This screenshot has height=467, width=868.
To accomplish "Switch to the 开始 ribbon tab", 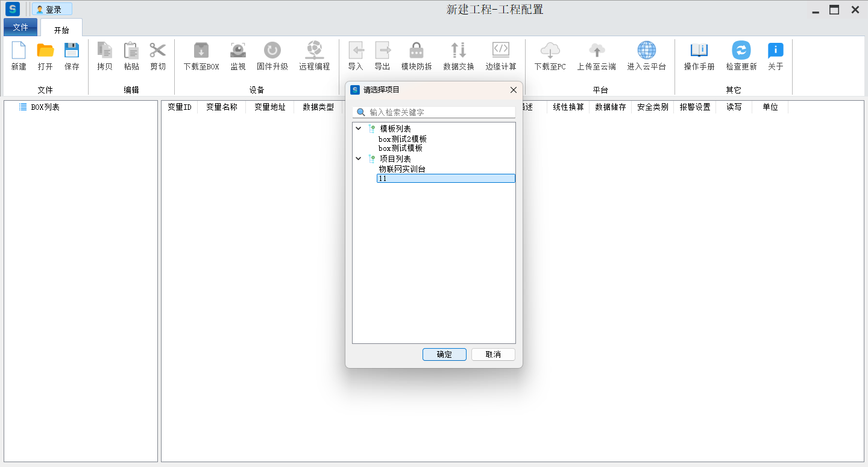I will click(61, 30).
